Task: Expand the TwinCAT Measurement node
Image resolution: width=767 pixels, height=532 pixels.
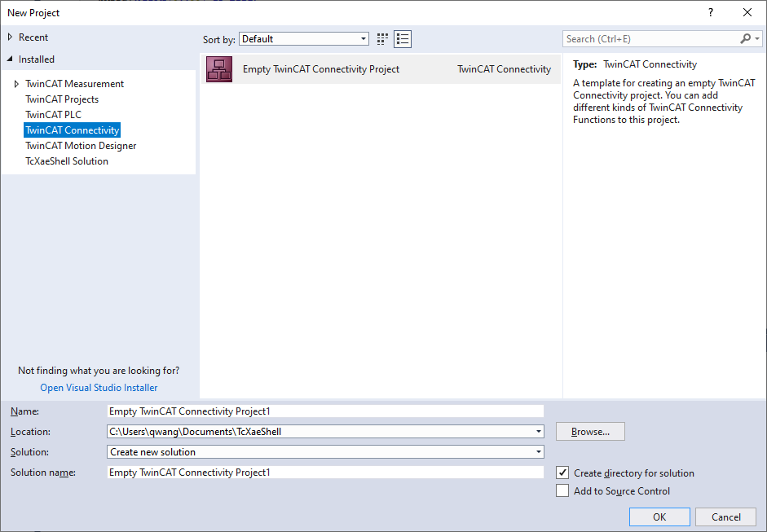Action: [16, 84]
